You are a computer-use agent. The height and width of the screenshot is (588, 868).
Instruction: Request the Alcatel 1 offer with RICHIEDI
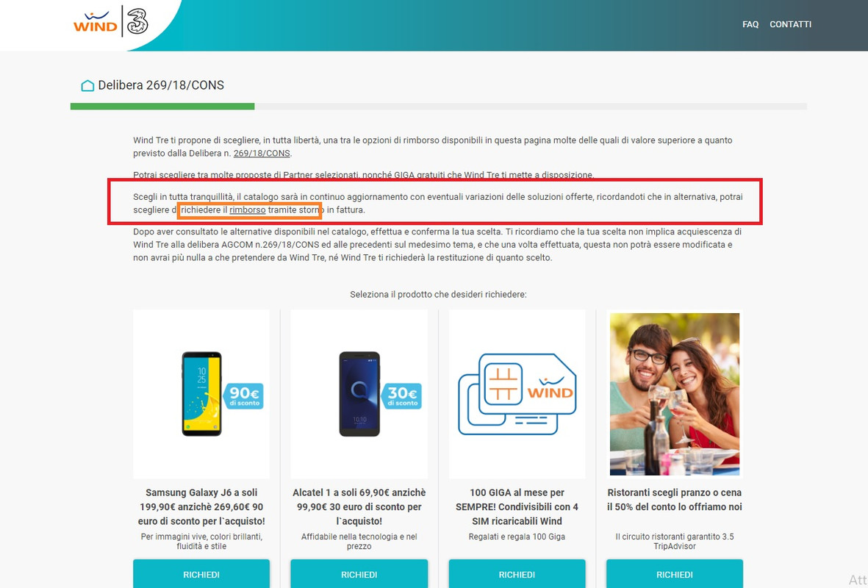[359, 574]
